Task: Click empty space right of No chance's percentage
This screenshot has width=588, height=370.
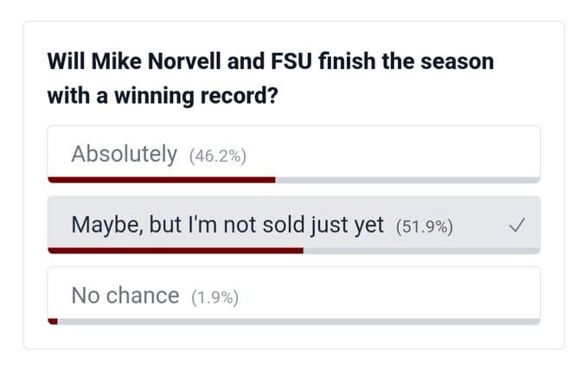Action: click(389, 296)
